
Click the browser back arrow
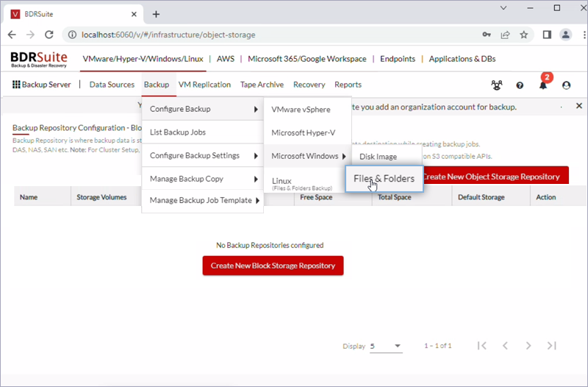12,35
